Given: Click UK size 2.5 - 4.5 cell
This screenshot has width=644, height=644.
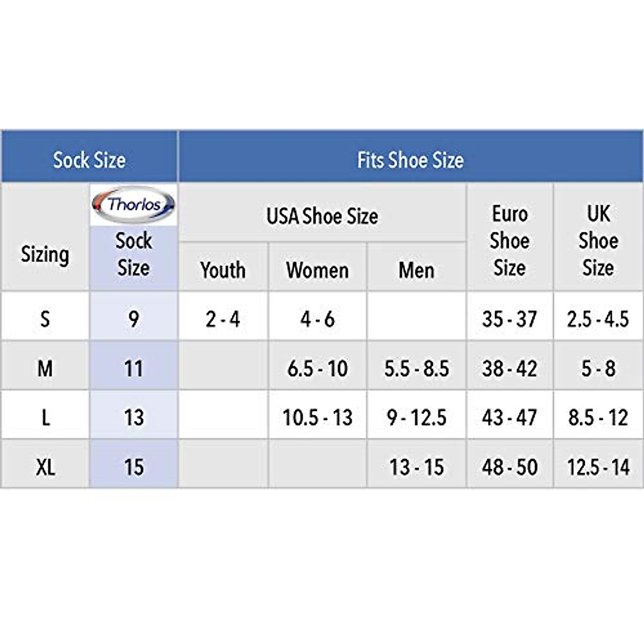Looking at the screenshot, I should tap(598, 319).
